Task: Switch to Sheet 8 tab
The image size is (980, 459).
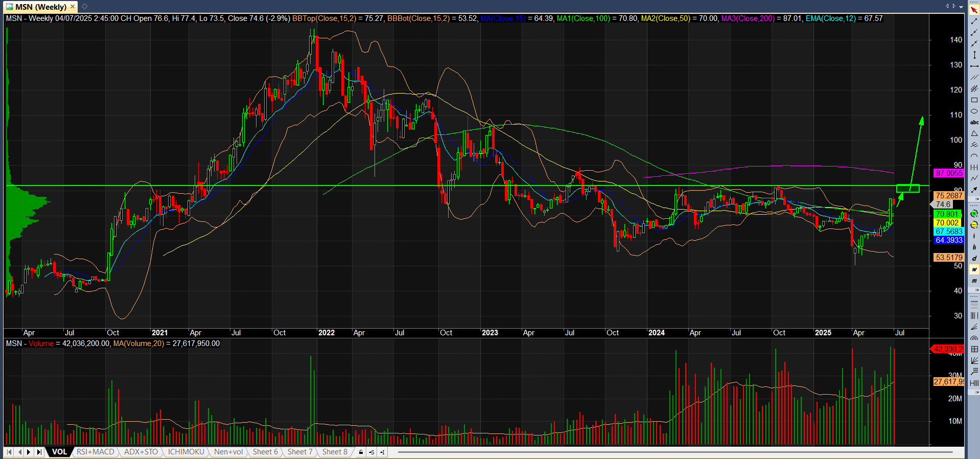Action: point(335,452)
